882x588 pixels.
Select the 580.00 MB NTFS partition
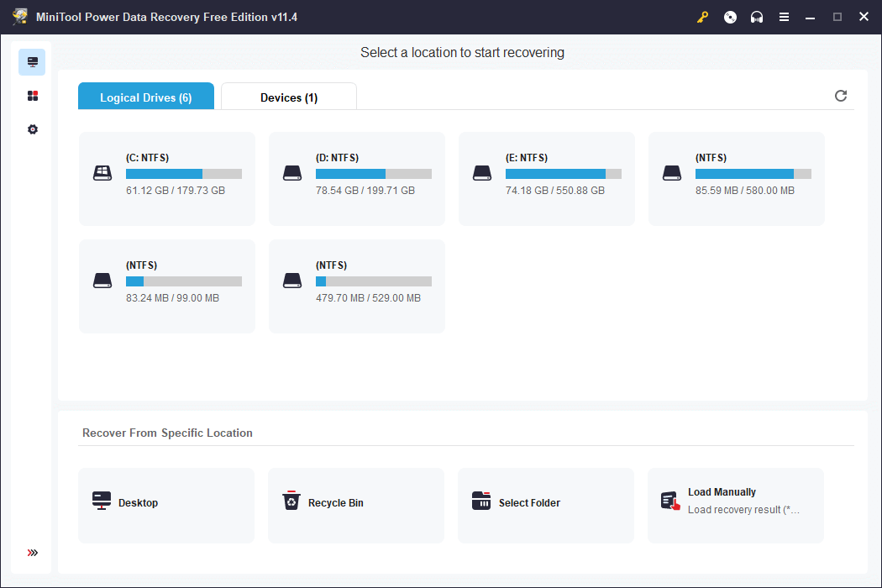(737, 178)
